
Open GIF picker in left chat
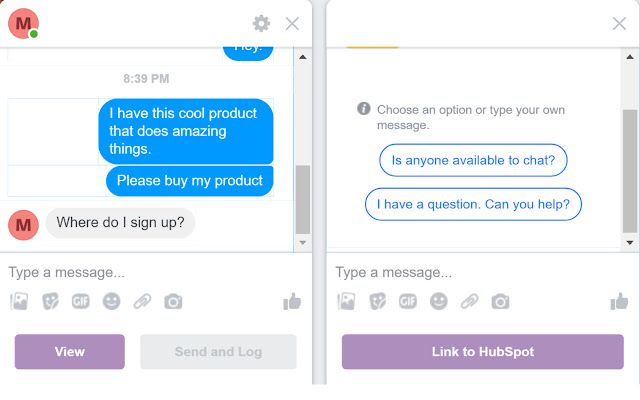click(x=81, y=301)
